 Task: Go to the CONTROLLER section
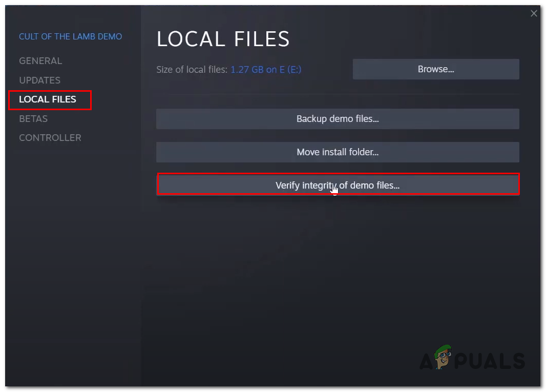(50, 138)
